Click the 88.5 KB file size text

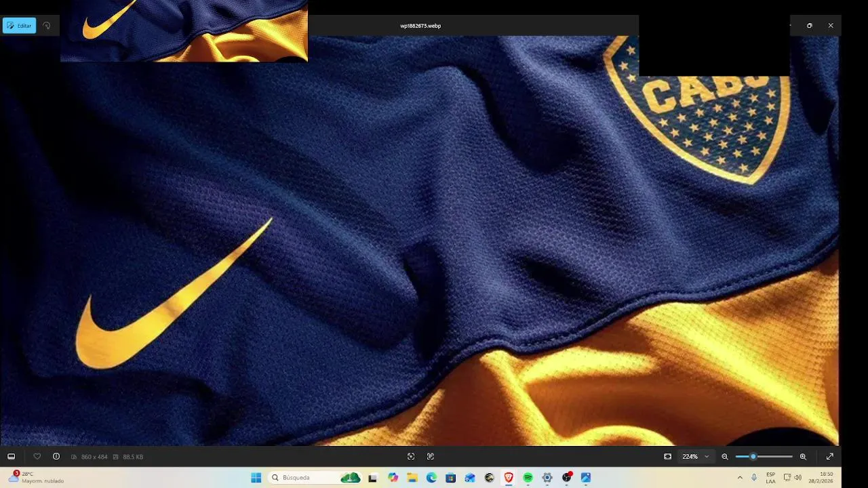point(133,457)
